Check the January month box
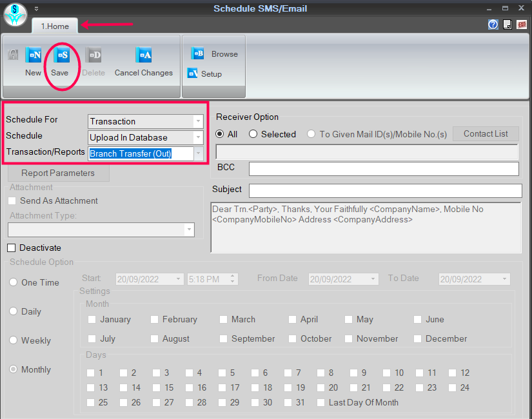The width and height of the screenshot is (532, 419). point(92,319)
